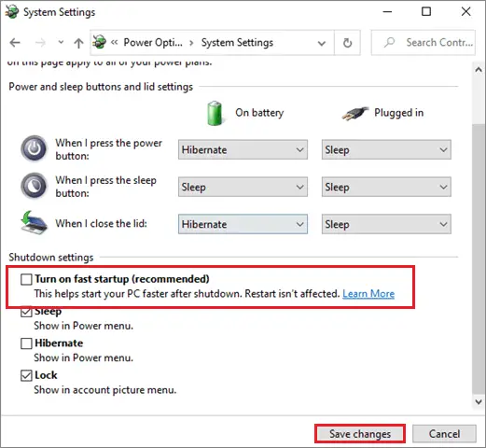486x448 pixels.
Task: Click the power plug icon
Action: pyautogui.click(x=355, y=113)
